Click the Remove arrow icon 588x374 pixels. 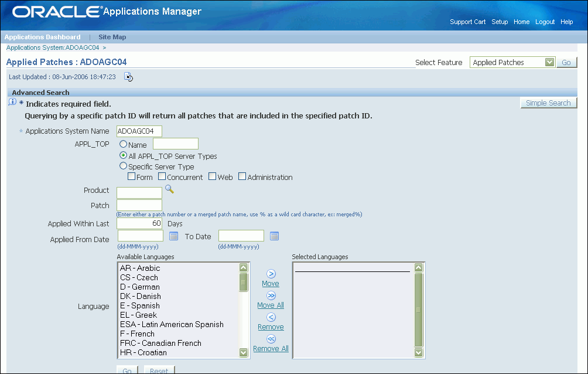(271, 317)
